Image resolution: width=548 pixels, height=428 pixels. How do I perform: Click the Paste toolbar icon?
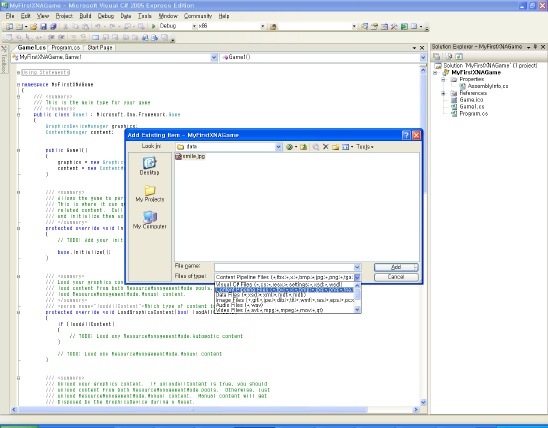click(85, 27)
